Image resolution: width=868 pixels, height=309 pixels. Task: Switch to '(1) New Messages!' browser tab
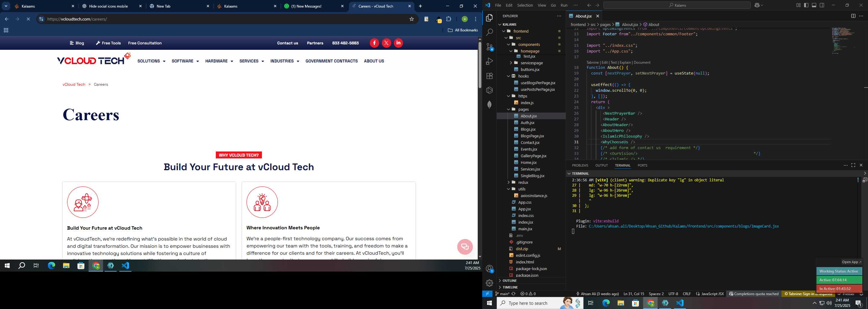pyautogui.click(x=314, y=6)
